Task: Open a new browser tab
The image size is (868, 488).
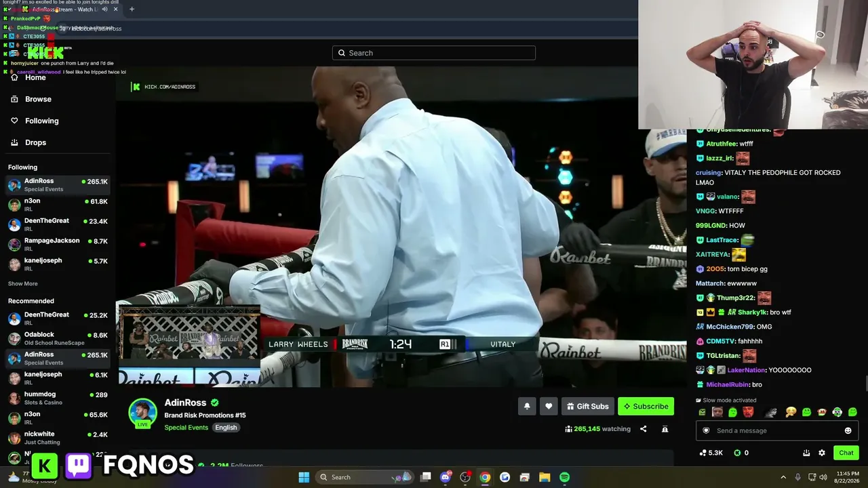Action: [x=132, y=9]
